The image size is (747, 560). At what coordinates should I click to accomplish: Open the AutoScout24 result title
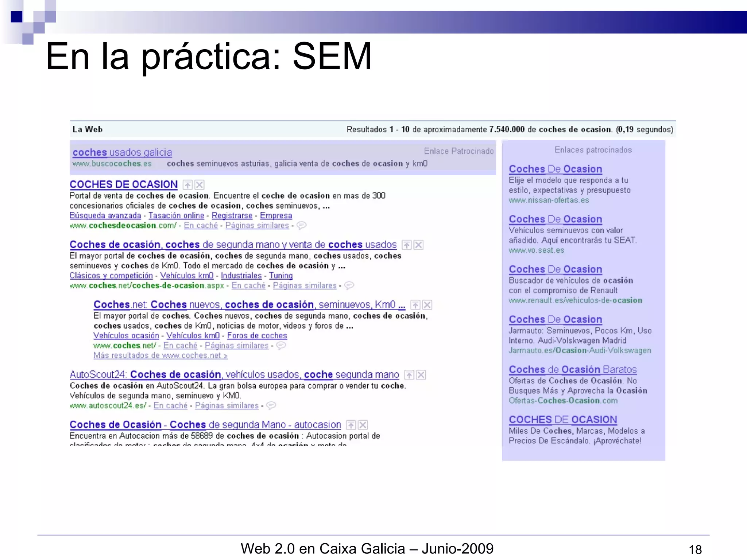(x=235, y=374)
